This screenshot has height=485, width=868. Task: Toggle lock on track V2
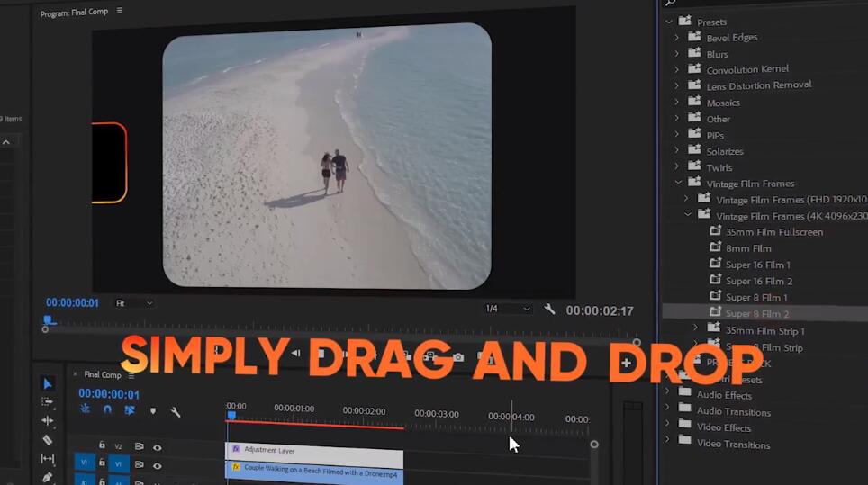coord(102,445)
